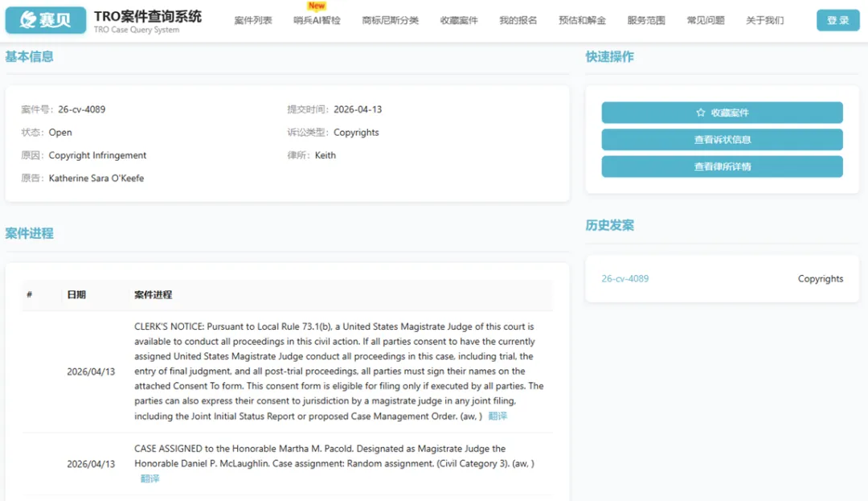Click the litigation type Copyrights in 基本信息
868x501 pixels.
pyautogui.click(x=356, y=133)
